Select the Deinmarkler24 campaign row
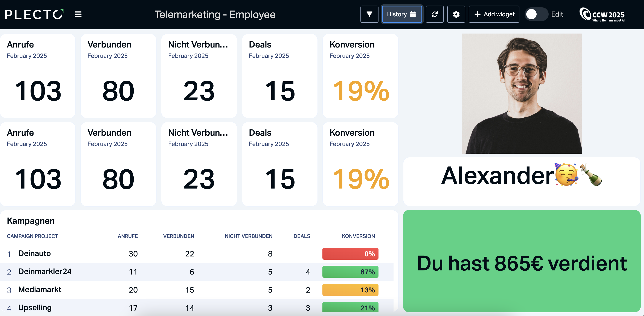Viewport: 644px width, 316px height. pos(197,272)
